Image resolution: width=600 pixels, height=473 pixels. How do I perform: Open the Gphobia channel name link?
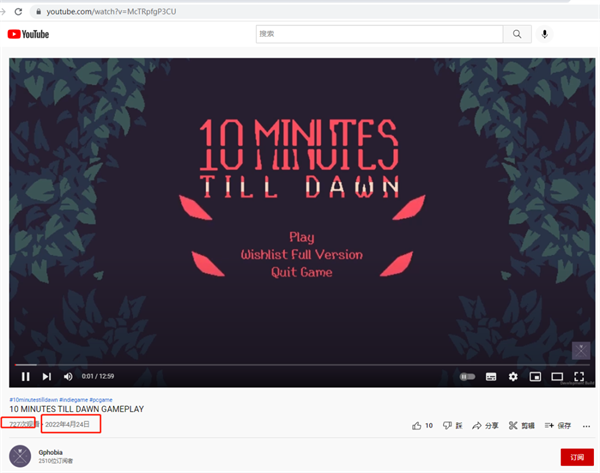click(x=51, y=452)
